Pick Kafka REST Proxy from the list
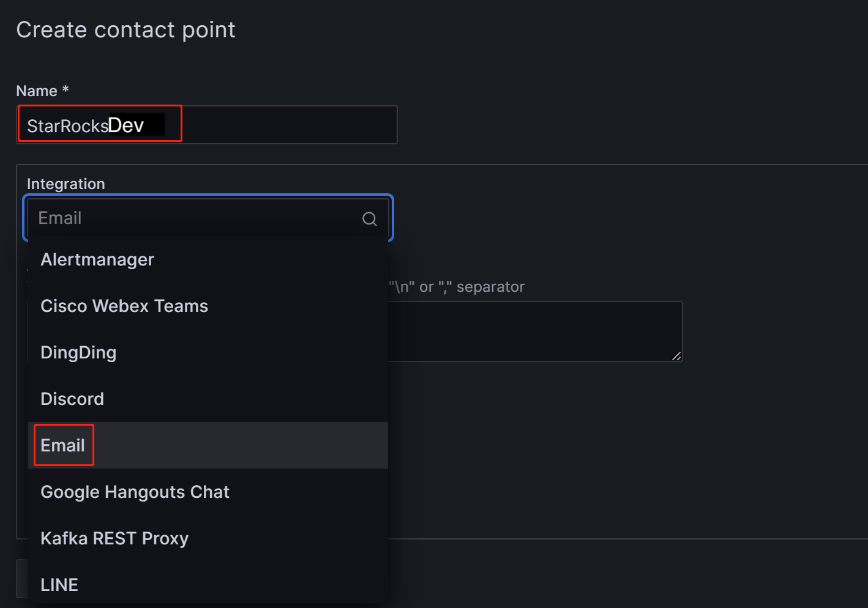868x608 pixels. pos(114,539)
